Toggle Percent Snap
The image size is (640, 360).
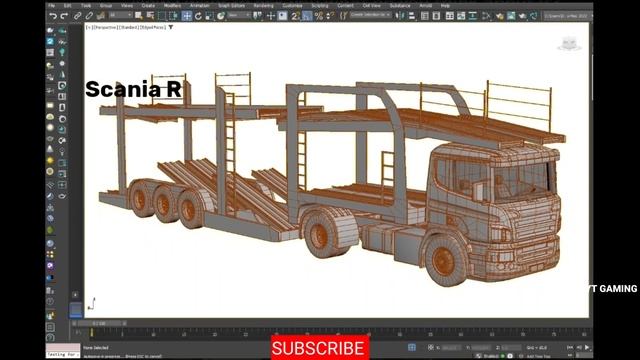pyautogui.click(x=319, y=16)
